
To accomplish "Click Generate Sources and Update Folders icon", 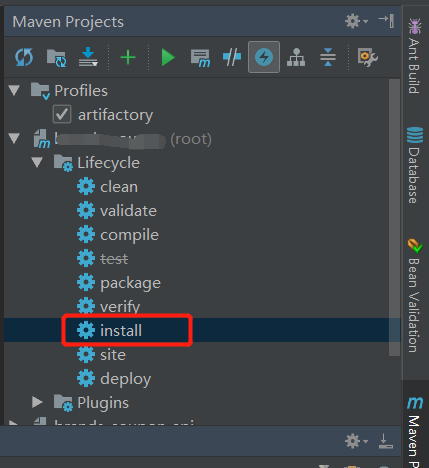I will [x=56, y=57].
